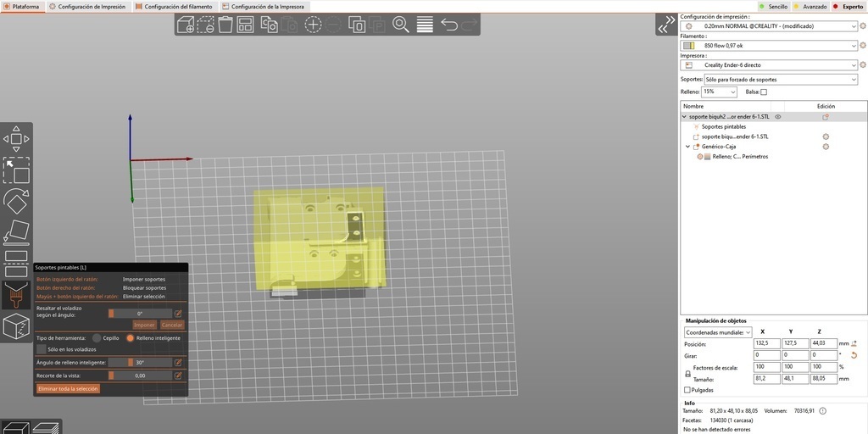Click the Posición X input field 132,5
The image size is (868, 434).
[766, 344]
